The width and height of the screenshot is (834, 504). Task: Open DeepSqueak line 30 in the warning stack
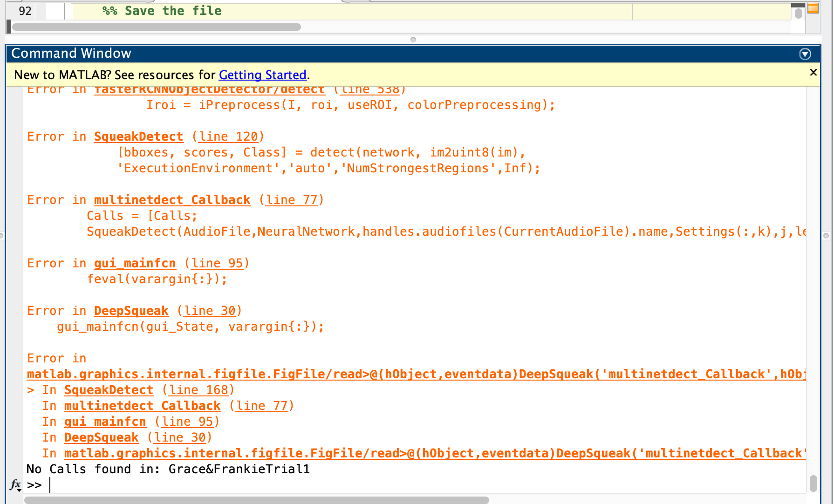tap(102, 437)
